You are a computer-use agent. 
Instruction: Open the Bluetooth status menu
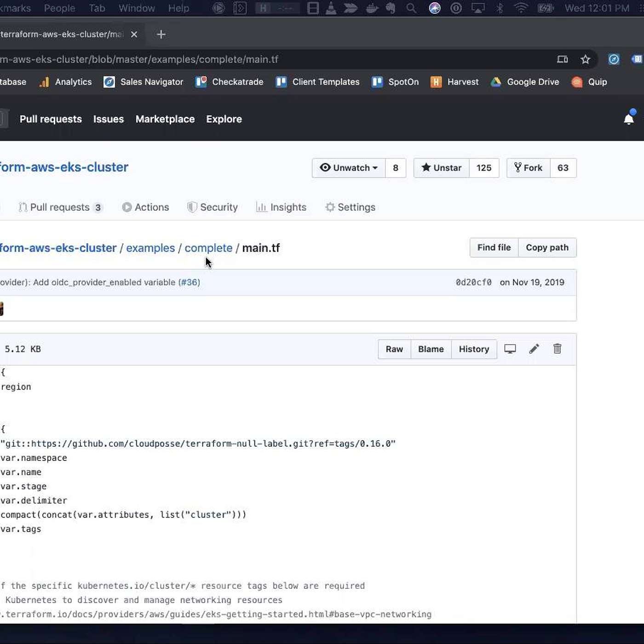coord(500,8)
